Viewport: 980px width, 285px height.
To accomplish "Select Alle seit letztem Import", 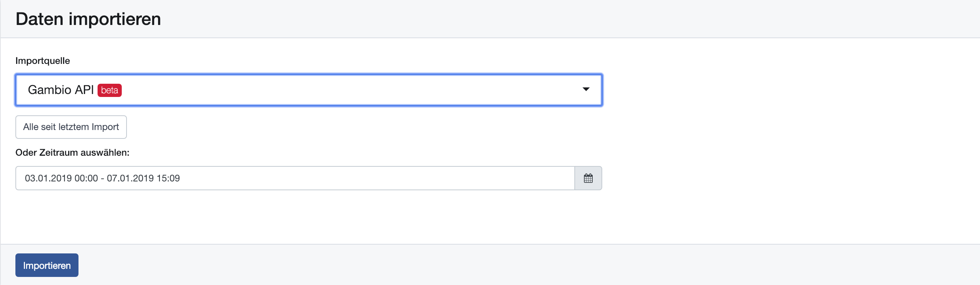I will [71, 127].
